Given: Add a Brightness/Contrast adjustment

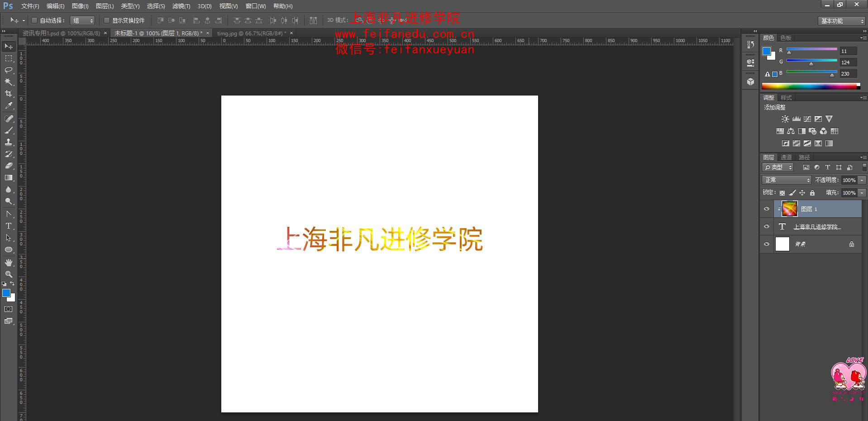Looking at the screenshot, I should click(785, 119).
